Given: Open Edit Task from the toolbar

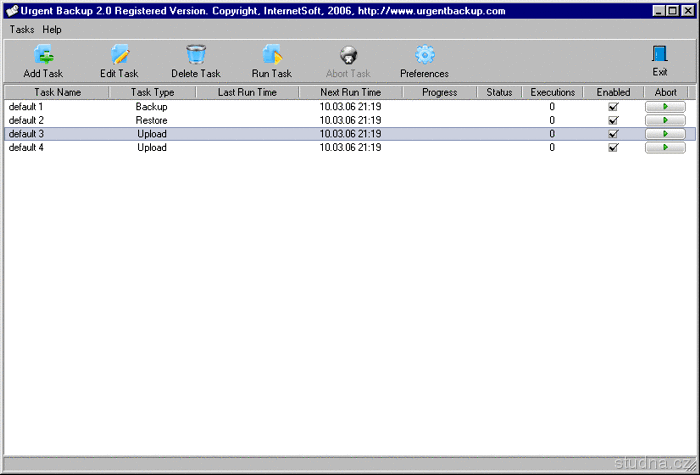Looking at the screenshot, I should tap(119, 56).
